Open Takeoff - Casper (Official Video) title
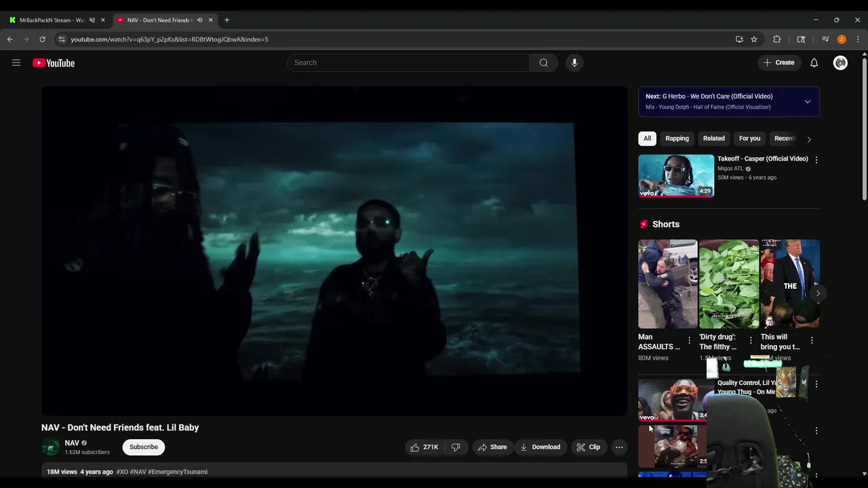 point(763,159)
